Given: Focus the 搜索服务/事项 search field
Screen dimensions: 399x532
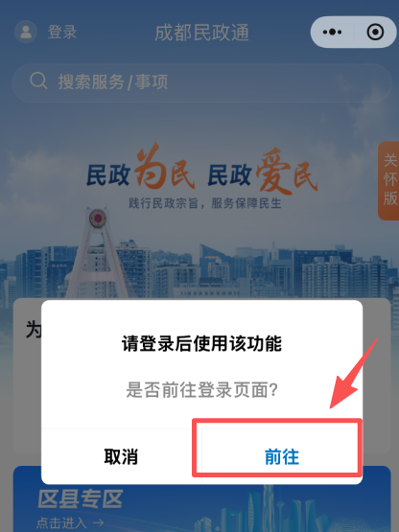Looking at the screenshot, I should pyautogui.click(x=201, y=82).
